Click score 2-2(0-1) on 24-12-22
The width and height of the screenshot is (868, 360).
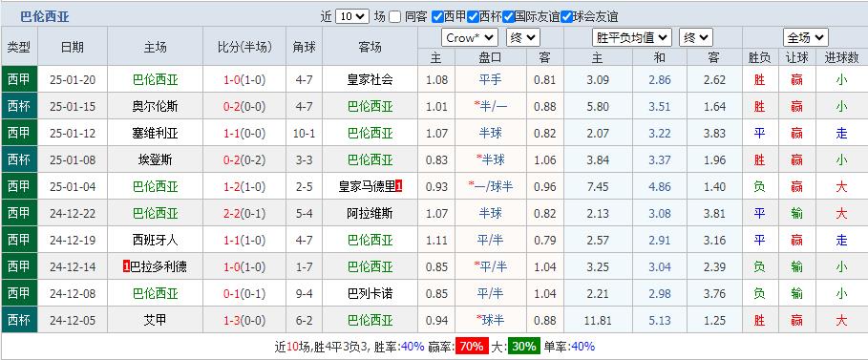pyautogui.click(x=244, y=213)
